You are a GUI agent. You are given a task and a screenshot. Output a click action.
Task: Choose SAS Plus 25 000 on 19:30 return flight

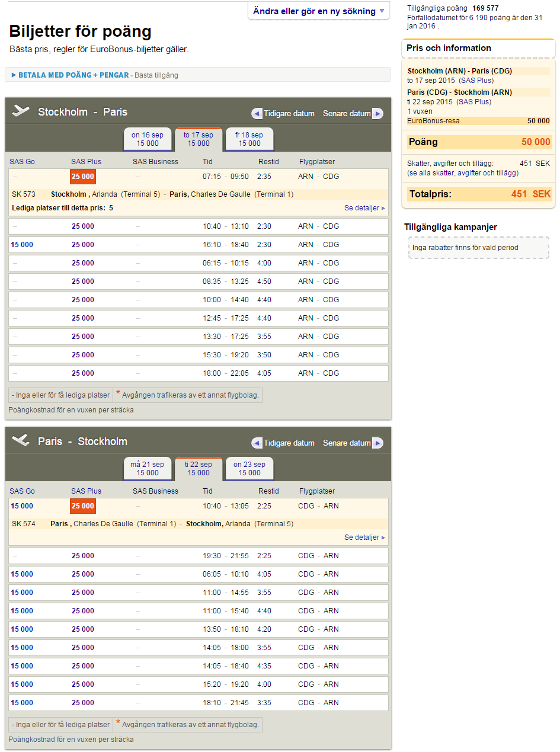tap(83, 556)
